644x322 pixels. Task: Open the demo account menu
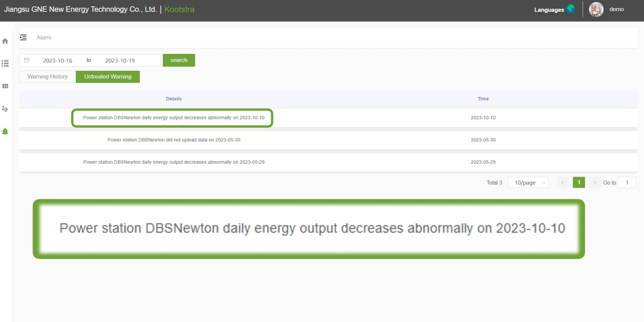[616, 10]
